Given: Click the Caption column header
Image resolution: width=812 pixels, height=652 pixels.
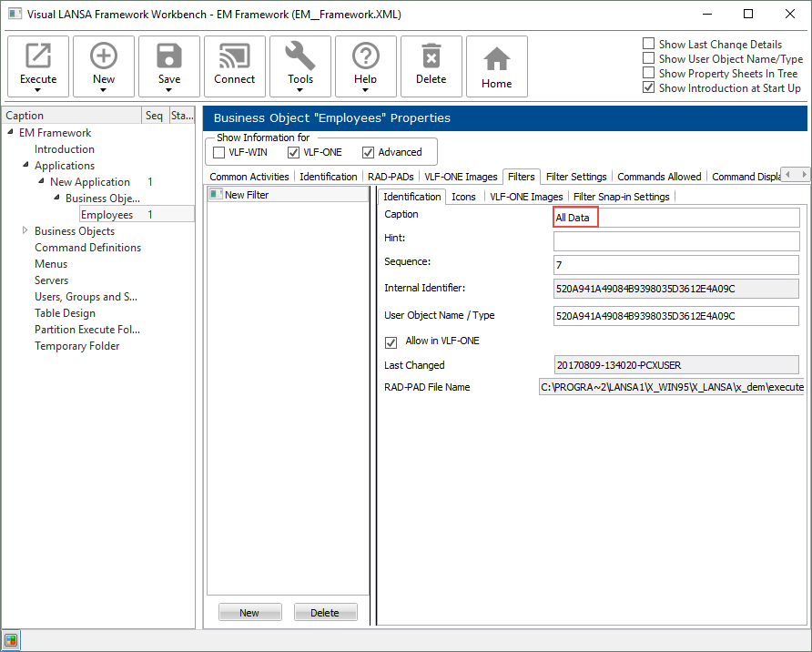Looking at the screenshot, I should point(72,116).
